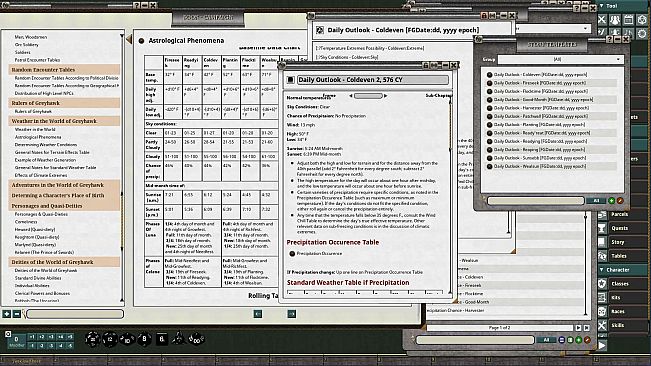651x366 pixels.
Task: Click the Story book icon in sidebar
Action: 602,242
